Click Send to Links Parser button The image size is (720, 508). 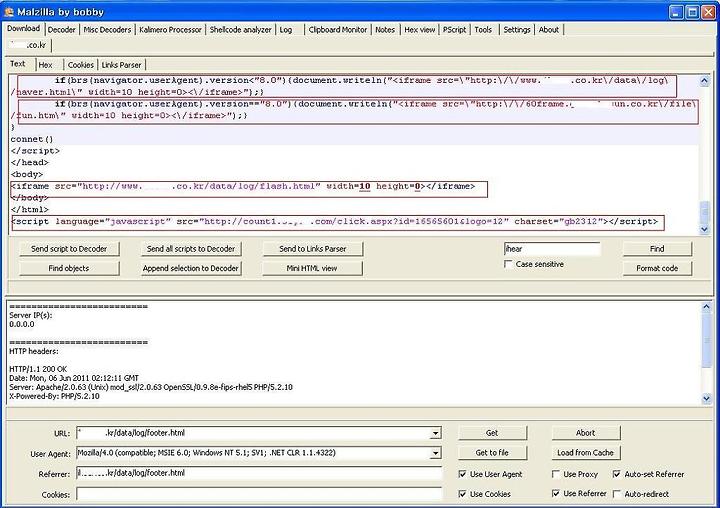[x=313, y=249]
